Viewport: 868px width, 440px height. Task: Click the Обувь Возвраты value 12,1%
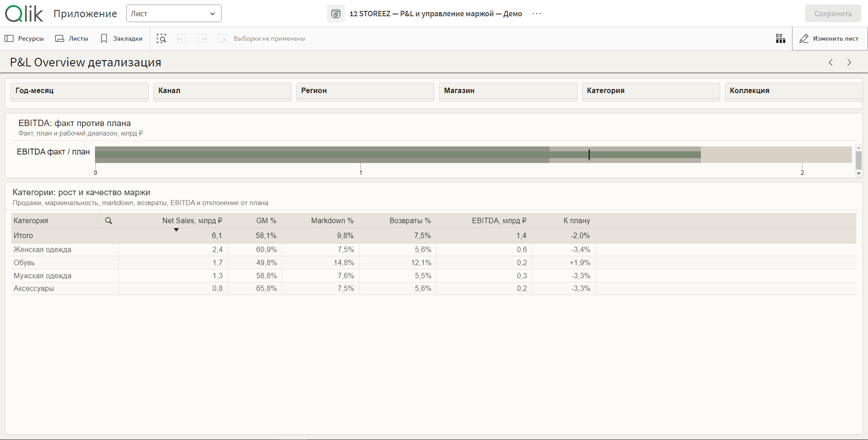point(421,262)
